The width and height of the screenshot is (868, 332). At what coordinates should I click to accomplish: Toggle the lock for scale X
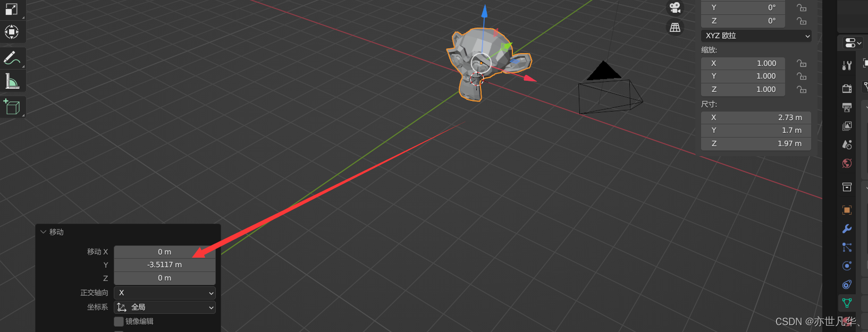pyautogui.click(x=802, y=63)
